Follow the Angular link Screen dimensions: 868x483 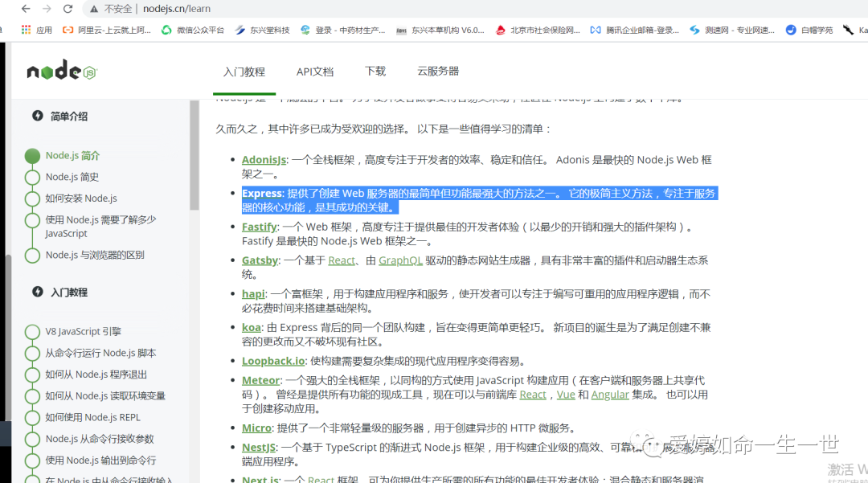point(610,395)
